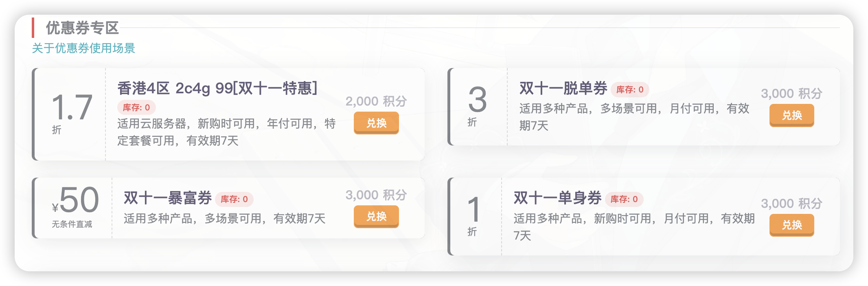Select the 双十一单身券 coupon title
Image resolution: width=868 pixels, height=286 pixels.
(557, 198)
